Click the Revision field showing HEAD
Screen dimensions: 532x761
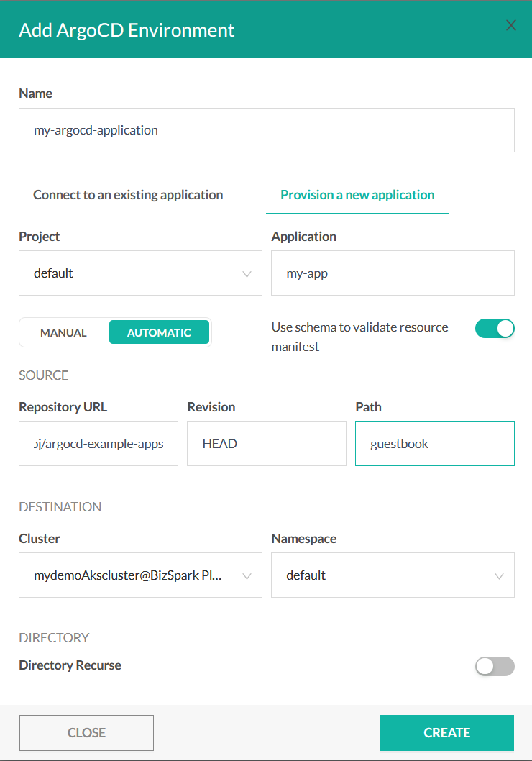(266, 444)
